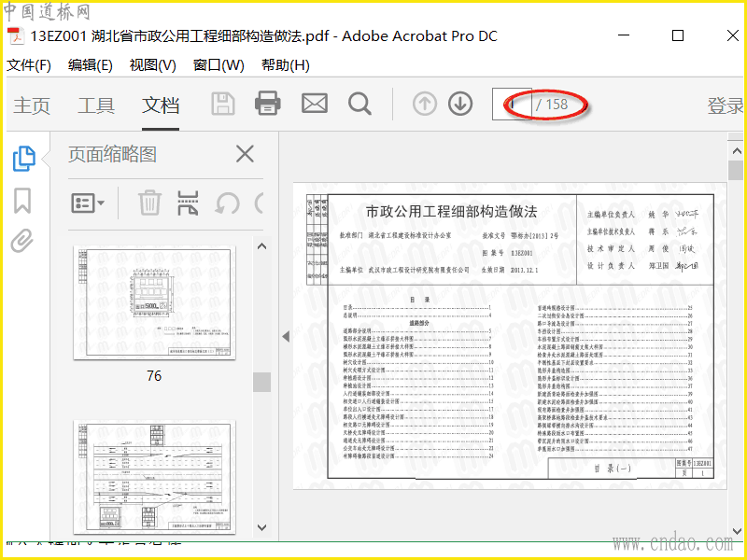Toggle the bookmarks panel icon
The width and height of the screenshot is (747, 560).
[x=22, y=201]
